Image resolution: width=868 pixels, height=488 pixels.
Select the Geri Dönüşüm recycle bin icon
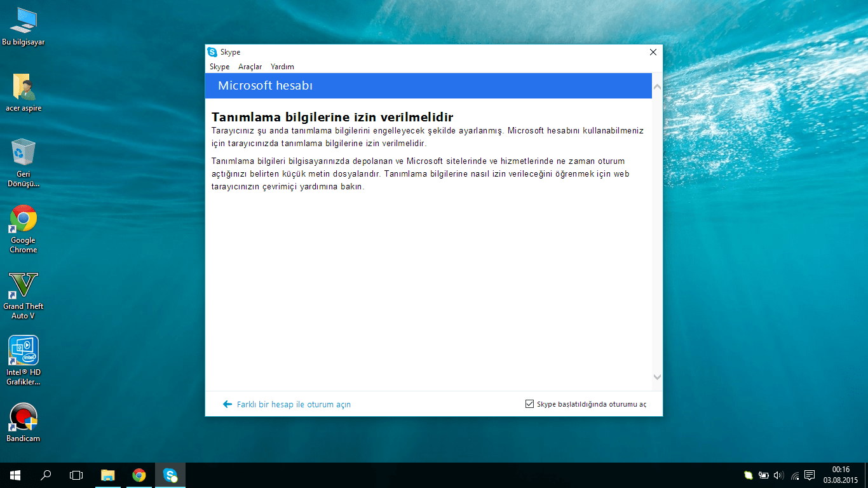(24, 163)
